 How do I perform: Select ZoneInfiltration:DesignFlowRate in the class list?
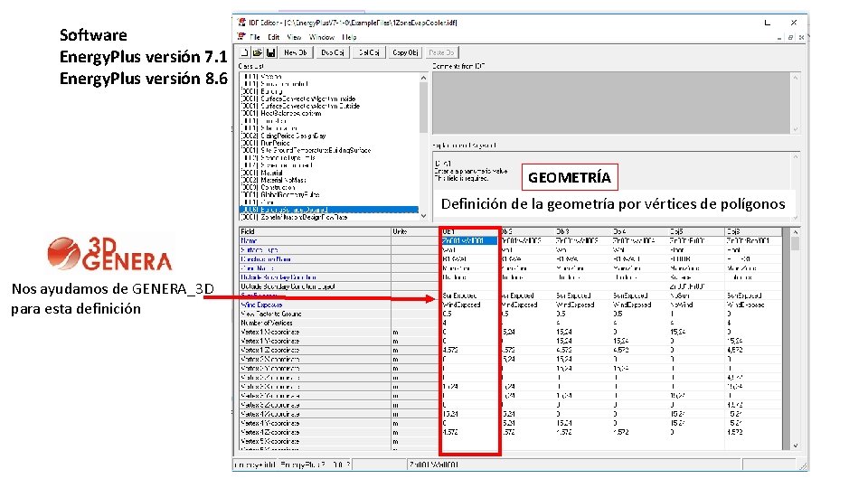295,217
